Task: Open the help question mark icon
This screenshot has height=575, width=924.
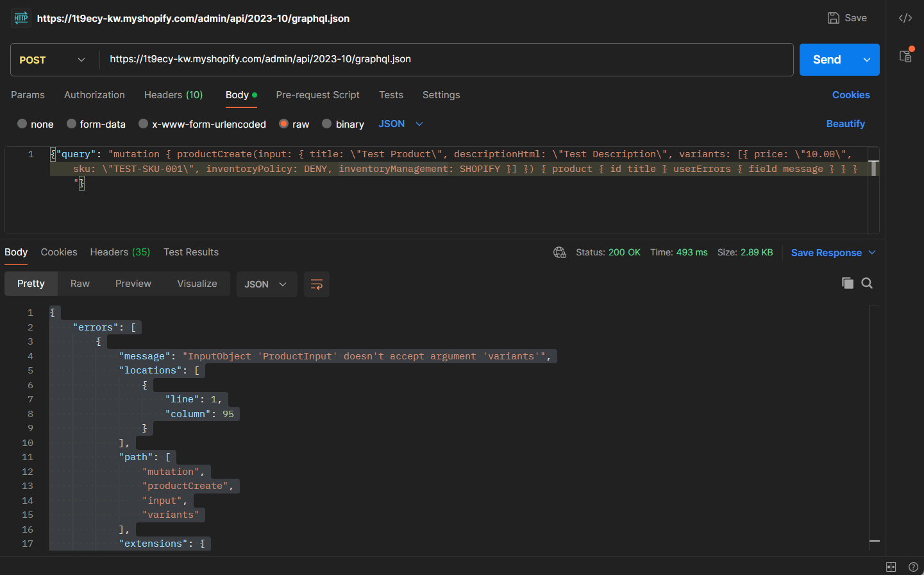Action: click(x=913, y=567)
